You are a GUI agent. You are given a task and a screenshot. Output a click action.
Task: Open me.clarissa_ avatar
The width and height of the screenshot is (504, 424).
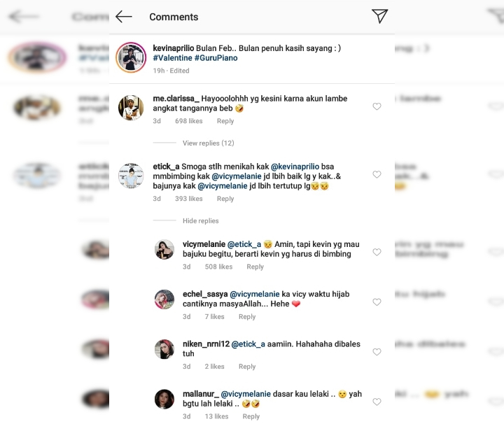[x=131, y=108]
